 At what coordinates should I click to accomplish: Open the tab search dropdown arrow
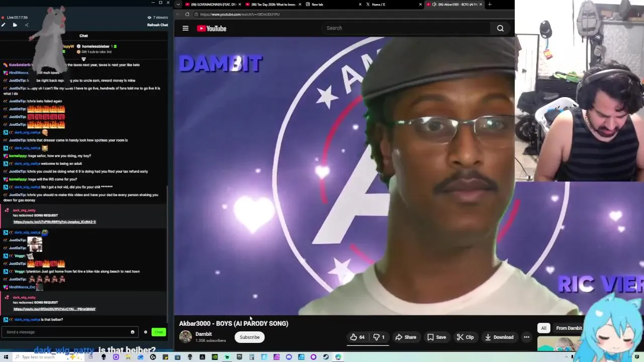tap(178, 5)
